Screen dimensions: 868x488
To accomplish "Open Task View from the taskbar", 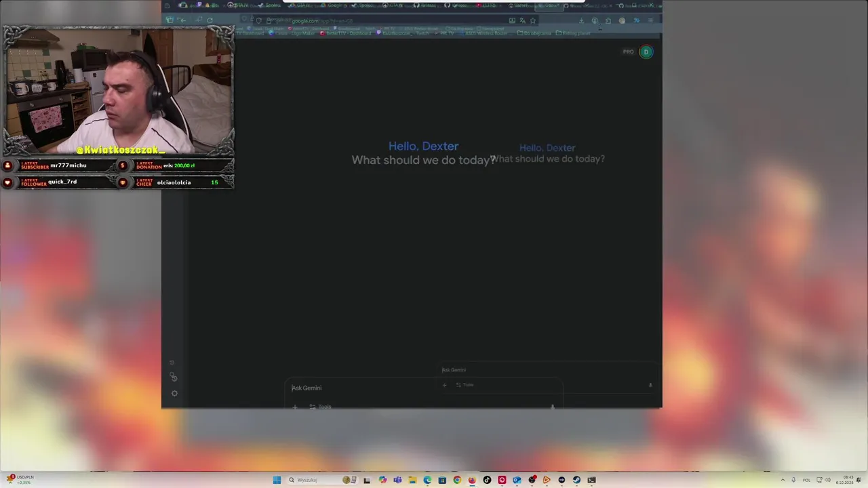I will [367, 480].
